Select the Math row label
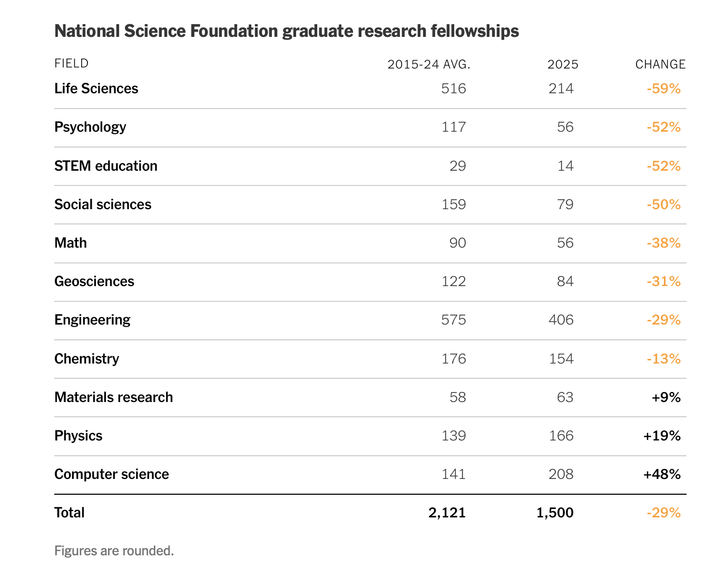725x588 pixels. [x=71, y=243]
